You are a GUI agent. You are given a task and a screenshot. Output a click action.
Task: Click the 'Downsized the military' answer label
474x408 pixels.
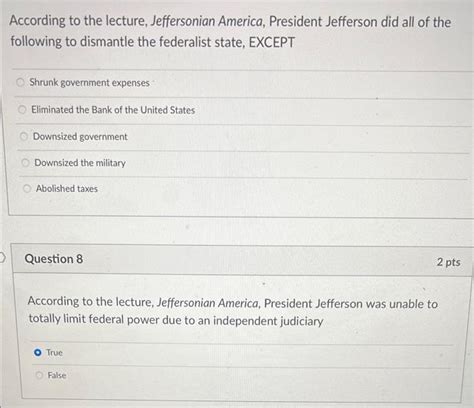point(80,163)
